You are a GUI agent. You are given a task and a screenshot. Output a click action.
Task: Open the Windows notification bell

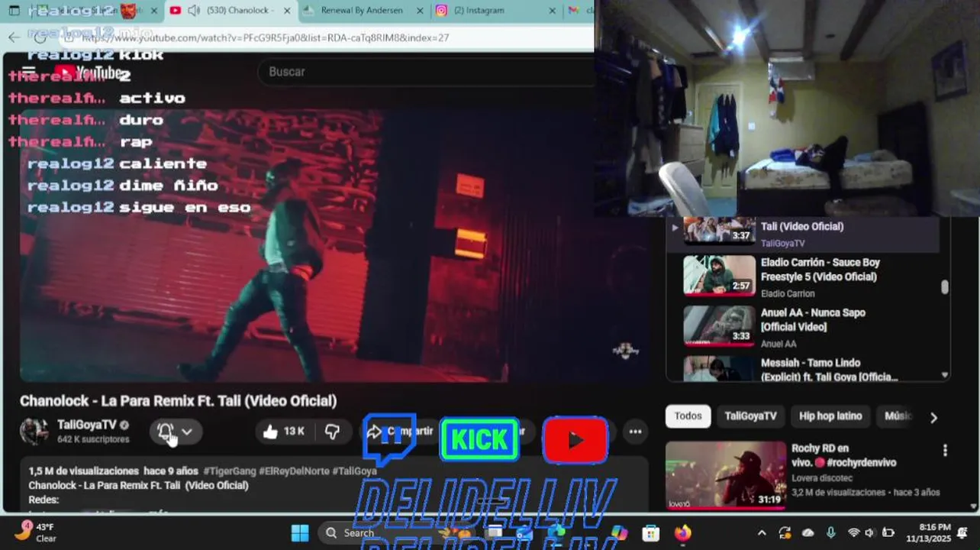click(964, 532)
